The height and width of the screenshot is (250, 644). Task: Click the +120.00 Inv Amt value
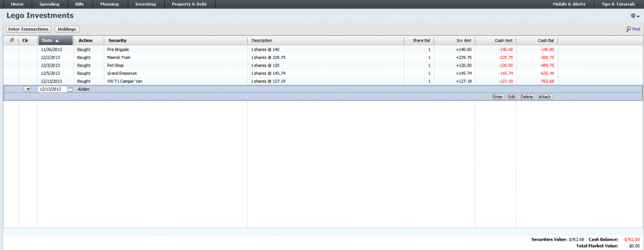(x=464, y=65)
